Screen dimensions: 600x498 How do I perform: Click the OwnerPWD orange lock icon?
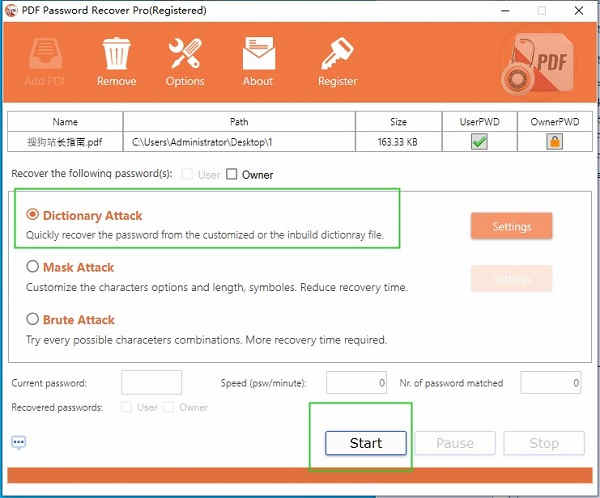[x=554, y=142]
